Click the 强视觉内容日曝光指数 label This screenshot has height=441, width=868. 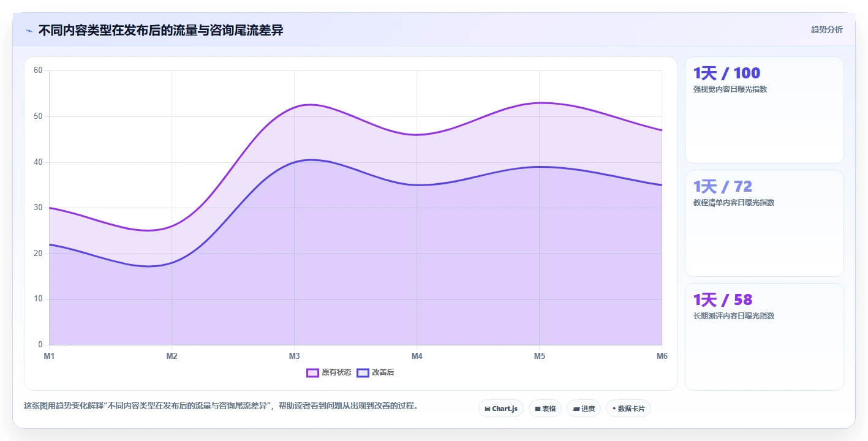point(730,89)
